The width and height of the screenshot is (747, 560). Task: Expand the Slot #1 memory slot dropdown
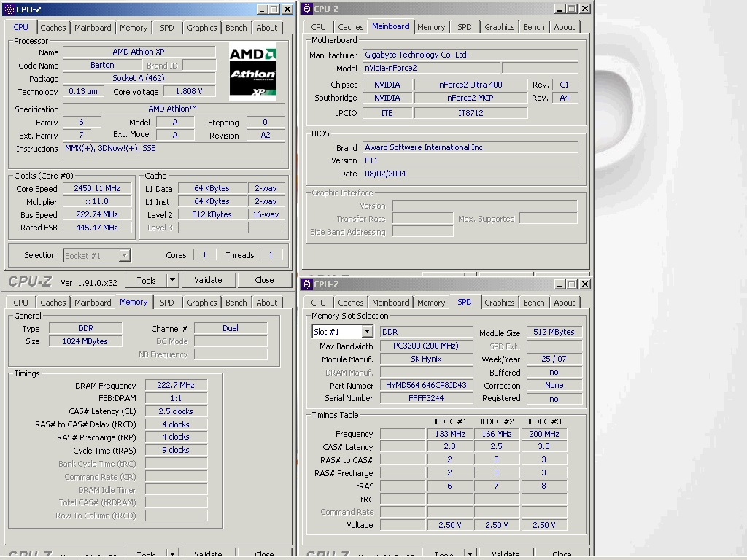point(367,332)
